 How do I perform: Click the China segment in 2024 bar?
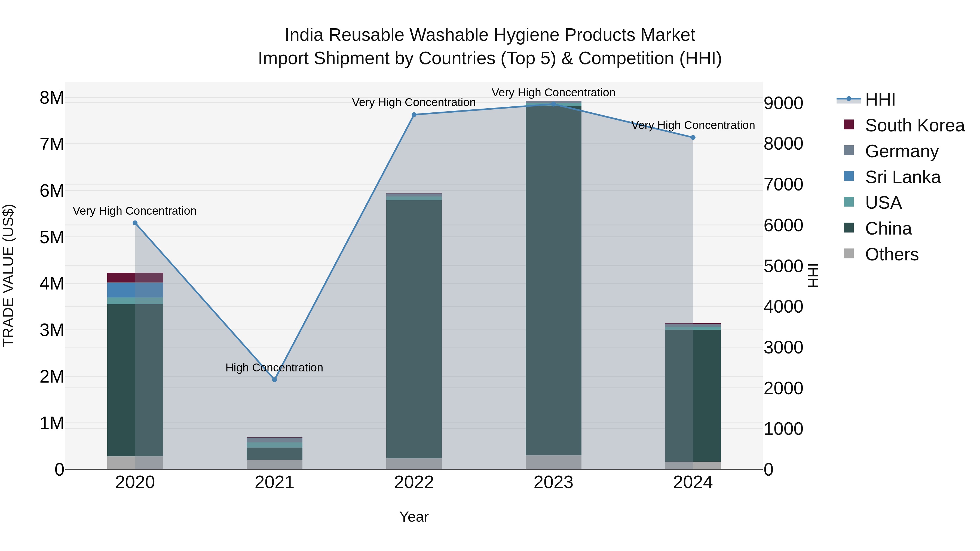point(693,396)
